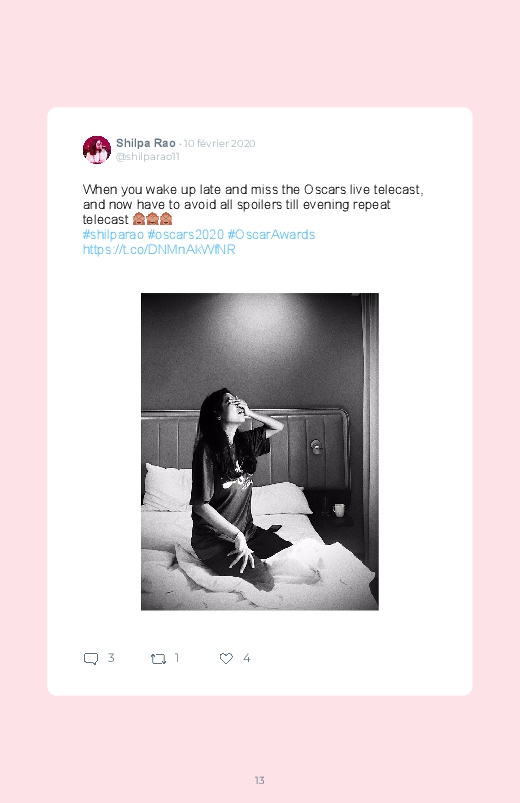Click the reply count 3
520x803 pixels.
pos(111,658)
